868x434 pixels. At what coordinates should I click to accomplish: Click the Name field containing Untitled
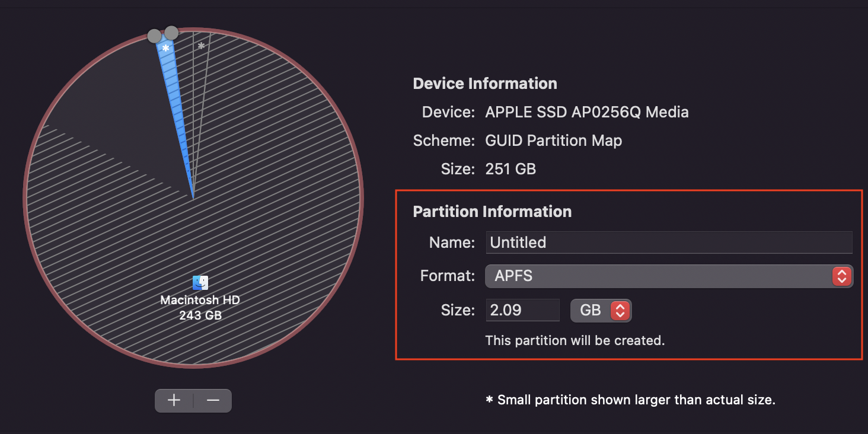(x=669, y=242)
